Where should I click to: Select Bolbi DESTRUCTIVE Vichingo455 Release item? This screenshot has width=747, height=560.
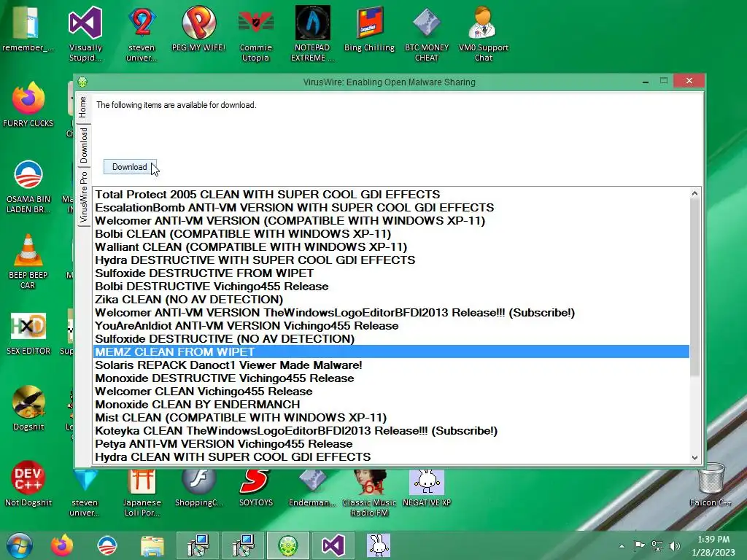pos(391,286)
